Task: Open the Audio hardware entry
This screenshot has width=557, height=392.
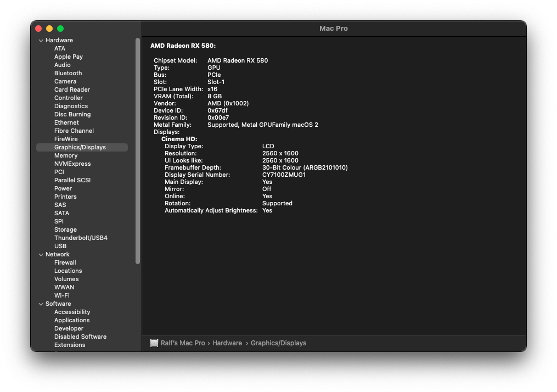Action: [x=63, y=65]
